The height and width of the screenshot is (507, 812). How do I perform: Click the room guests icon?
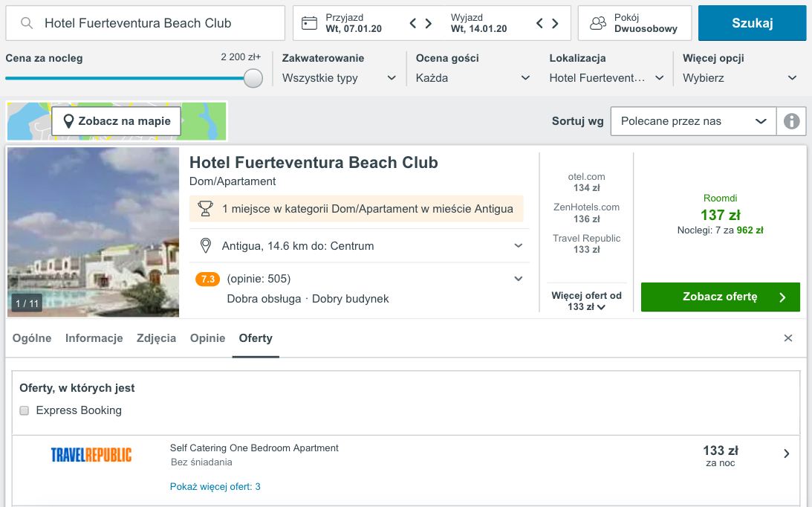(597, 23)
